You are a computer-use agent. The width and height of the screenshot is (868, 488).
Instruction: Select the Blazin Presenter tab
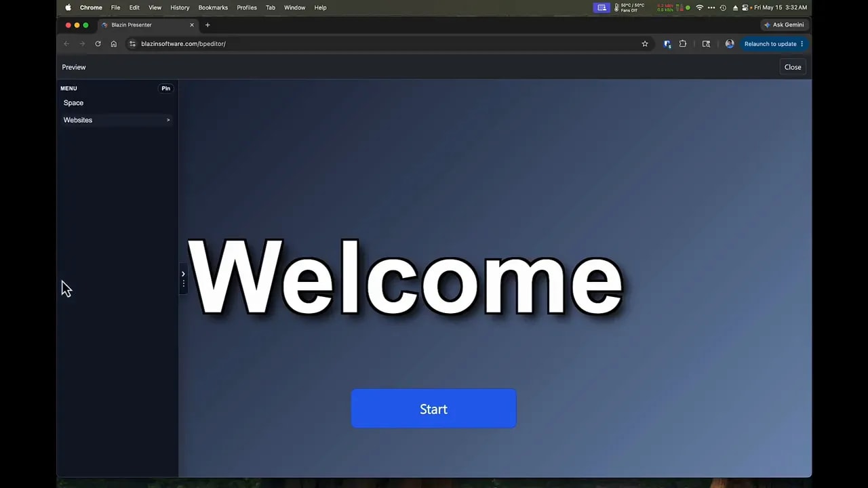point(147,25)
